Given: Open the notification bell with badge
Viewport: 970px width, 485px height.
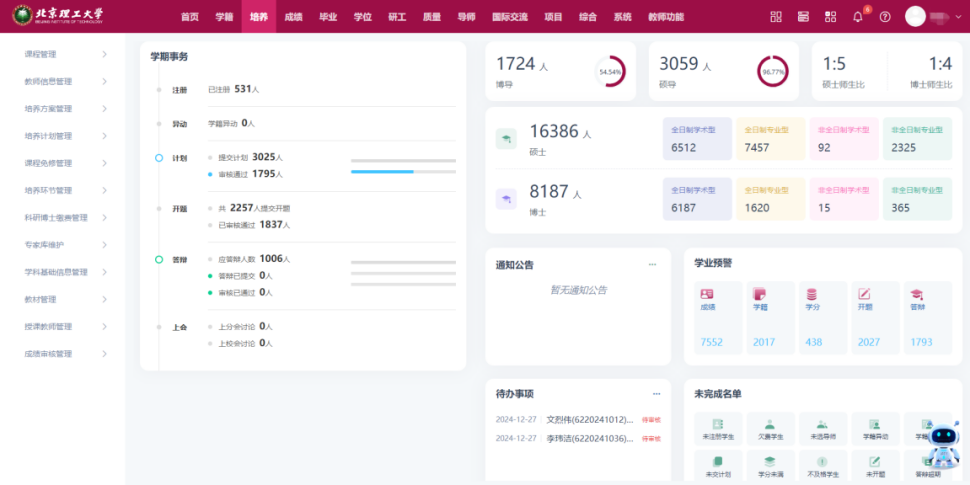Looking at the screenshot, I should [858, 17].
